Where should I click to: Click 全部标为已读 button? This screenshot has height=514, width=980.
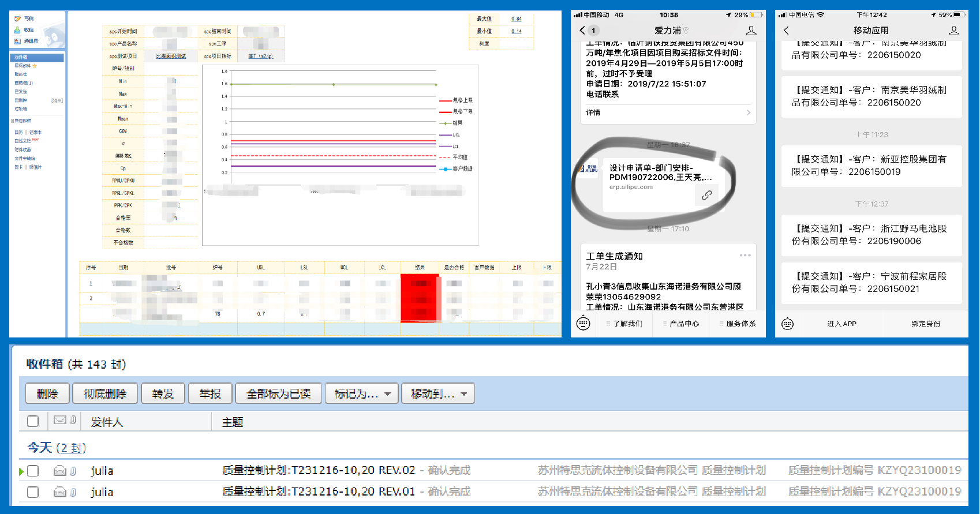pos(278,393)
